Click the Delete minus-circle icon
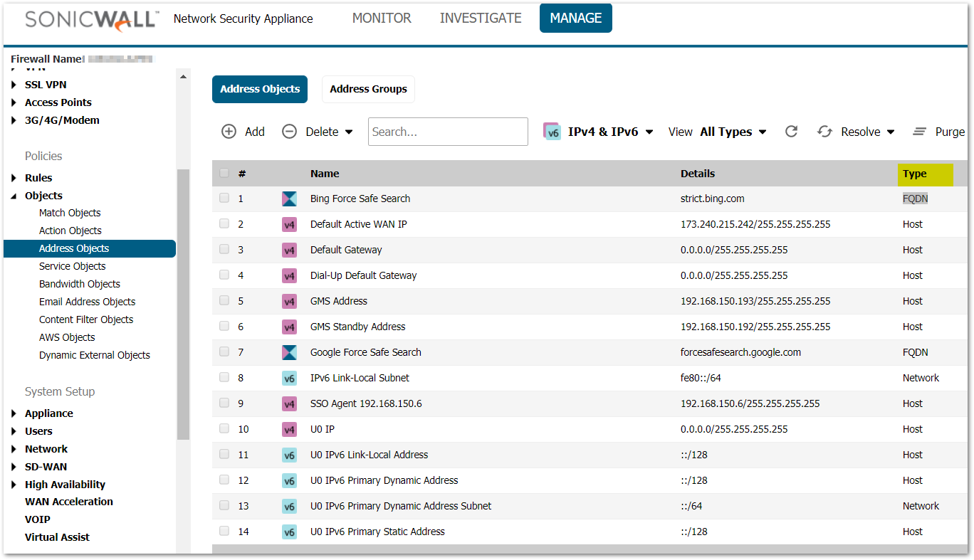The height and width of the screenshot is (560, 974). point(289,132)
